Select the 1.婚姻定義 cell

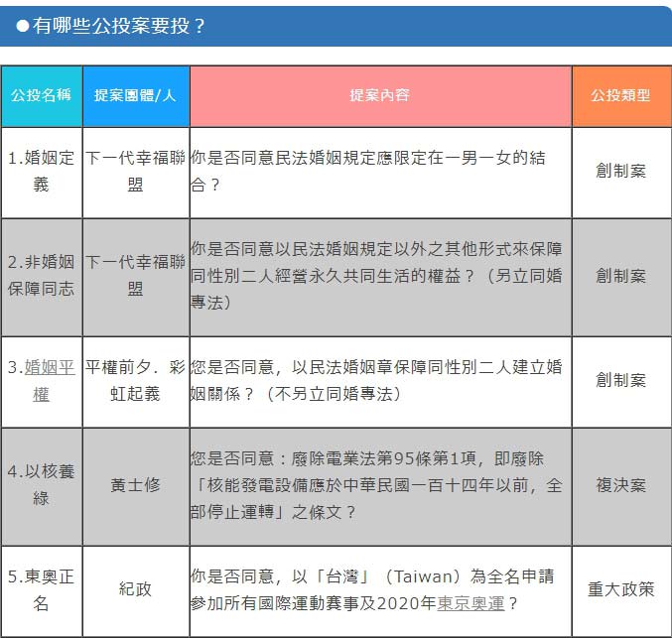pos(41,172)
